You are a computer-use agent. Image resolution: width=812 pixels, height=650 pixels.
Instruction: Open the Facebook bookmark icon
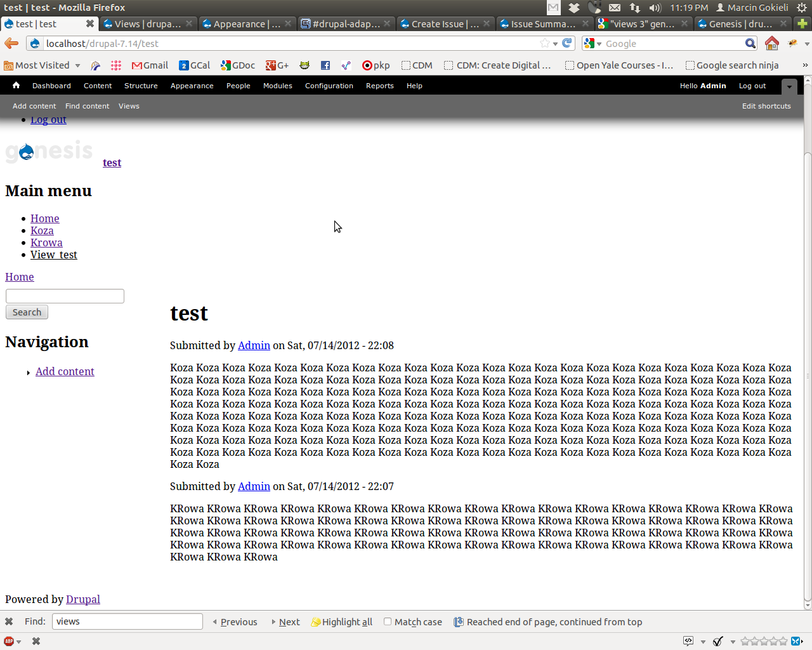(325, 65)
